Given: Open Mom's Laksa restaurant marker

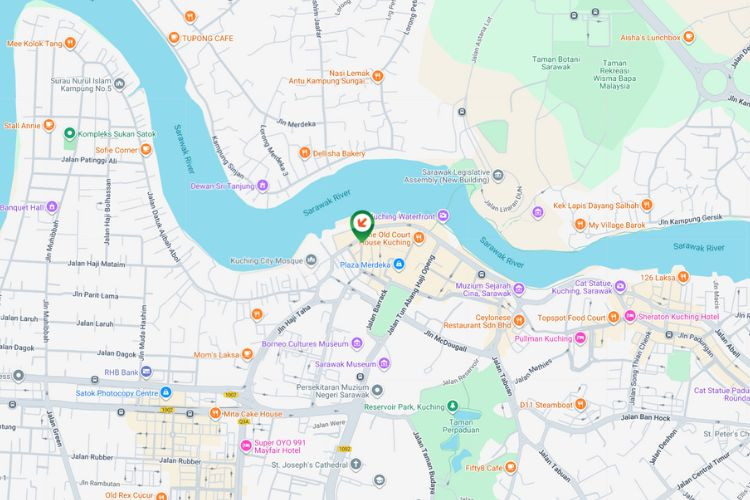Looking at the screenshot, I should [247, 354].
